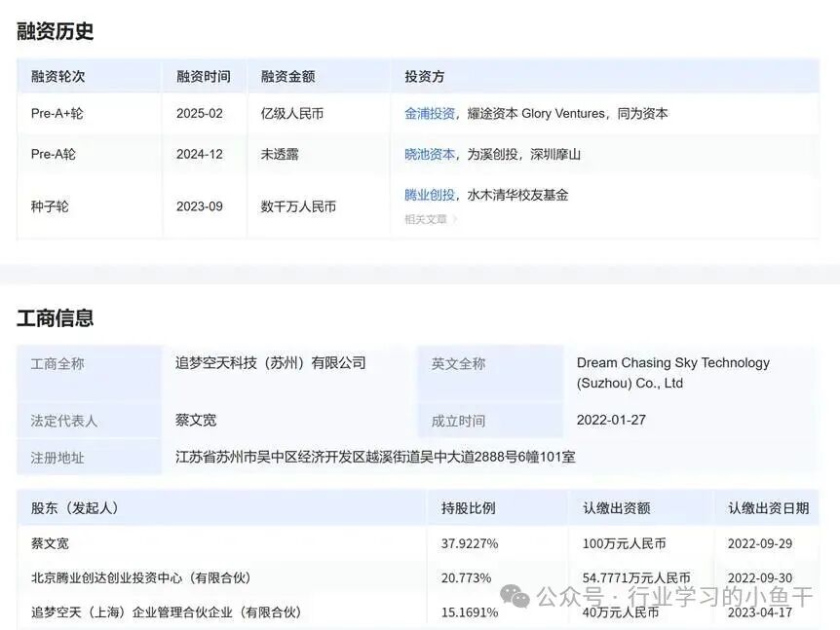The height and width of the screenshot is (630, 840).
Task: Click the 融资轮次 column header
Action: (x=57, y=77)
